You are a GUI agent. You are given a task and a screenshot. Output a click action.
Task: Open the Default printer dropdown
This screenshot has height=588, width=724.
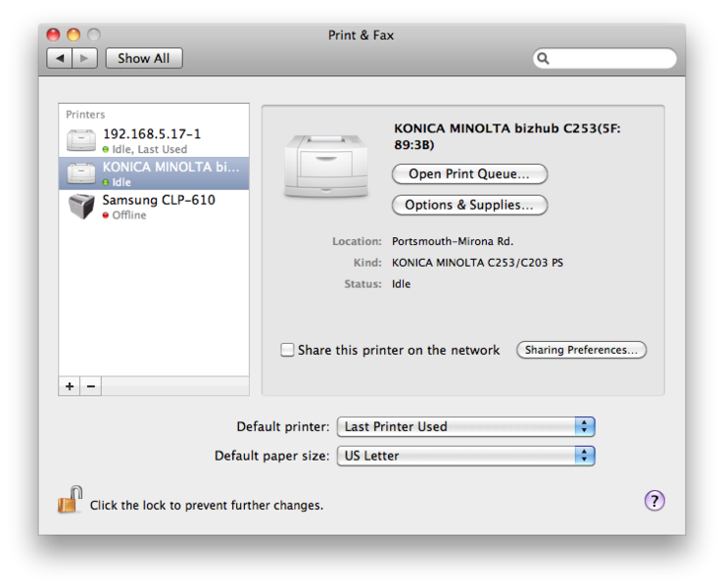point(466,426)
